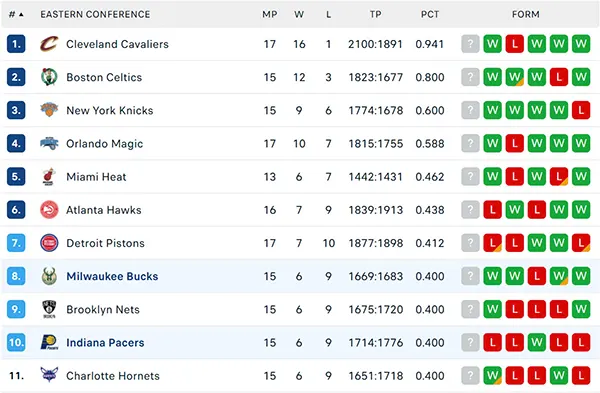Click the Miami Heat team logo
Screen dimensions: 600x393
(49, 176)
